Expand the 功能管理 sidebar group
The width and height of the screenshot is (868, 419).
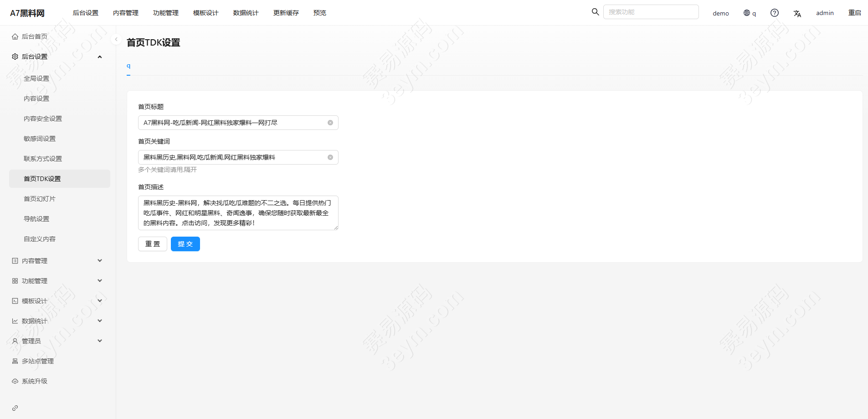tap(100, 281)
